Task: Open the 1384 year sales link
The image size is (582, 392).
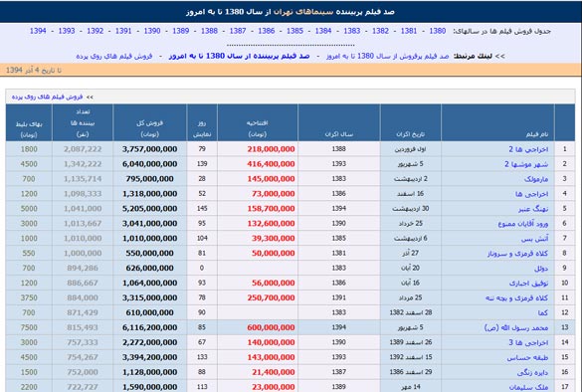Action: 323,31
